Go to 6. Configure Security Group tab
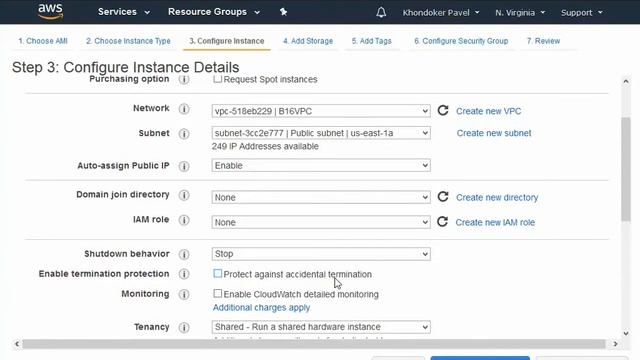This screenshot has height=360, width=640. click(x=461, y=41)
